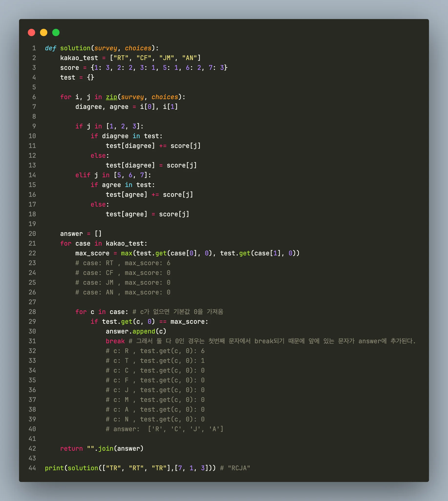448x501 pixels.
Task: Place cursor on kakao_test variable on line 2
Action: (x=79, y=58)
